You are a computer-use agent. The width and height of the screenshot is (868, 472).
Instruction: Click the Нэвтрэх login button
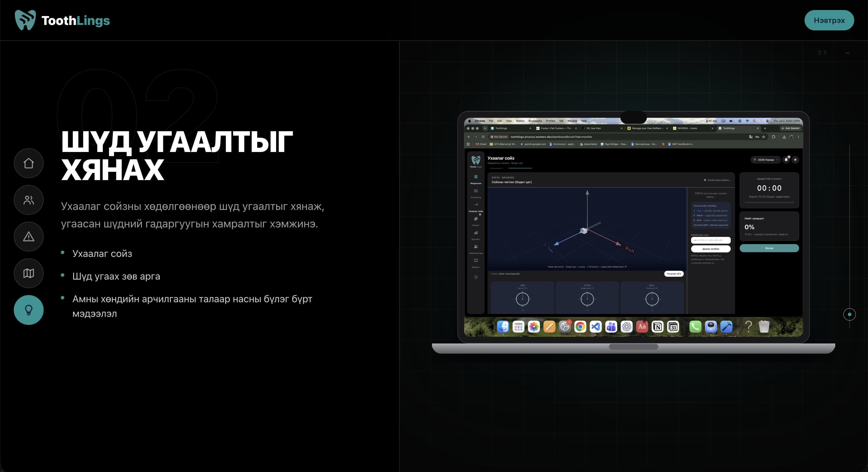829,20
